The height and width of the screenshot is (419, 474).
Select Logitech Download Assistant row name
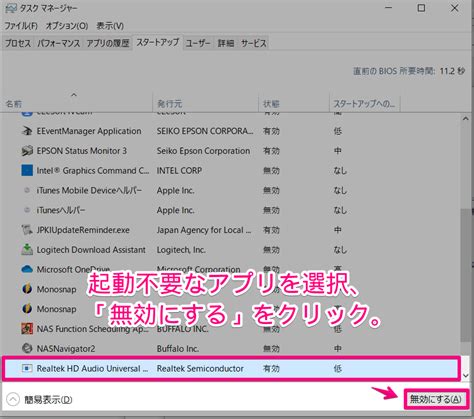point(91,250)
